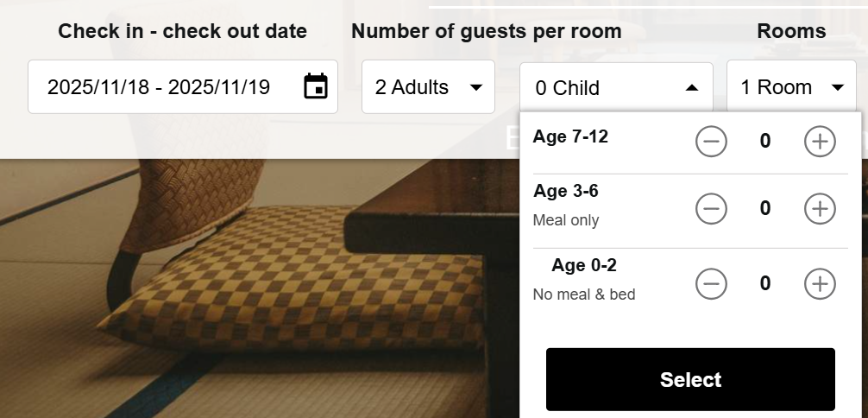Click the Age 7-12 row label

pos(571,136)
